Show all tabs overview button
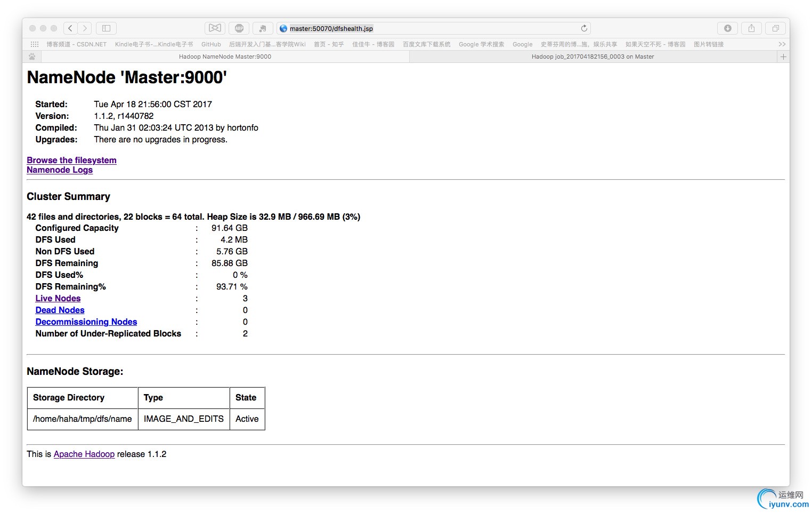Screen dimensions: 812x513 coord(775,28)
